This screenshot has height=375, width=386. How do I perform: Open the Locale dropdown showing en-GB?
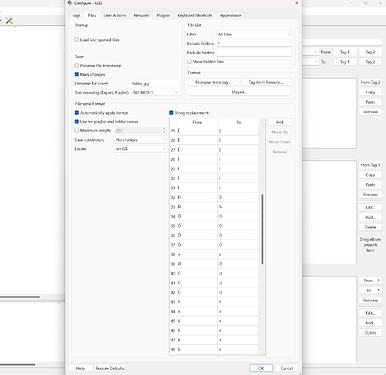[141, 149]
